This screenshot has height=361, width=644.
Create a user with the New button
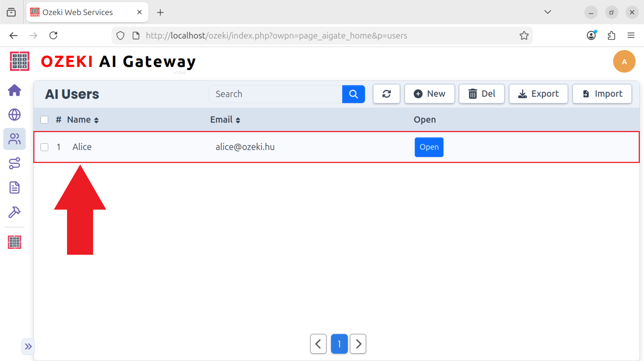[x=429, y=94]
